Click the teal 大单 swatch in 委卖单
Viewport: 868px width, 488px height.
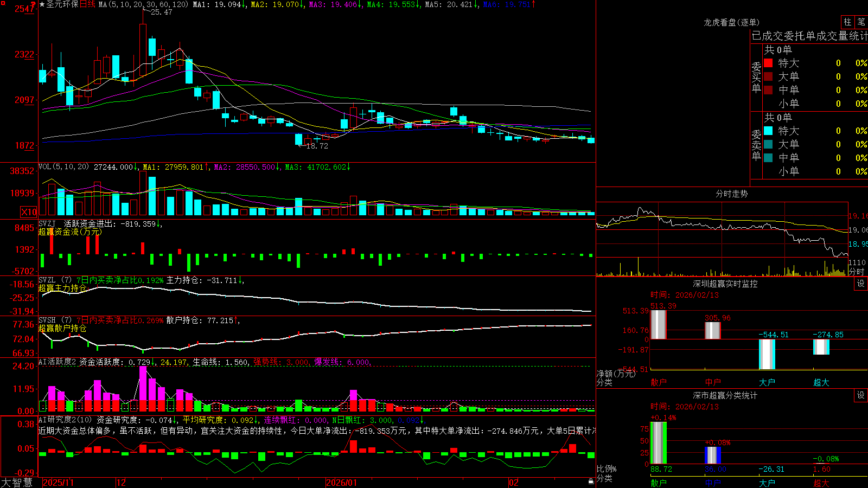point(768,144)
